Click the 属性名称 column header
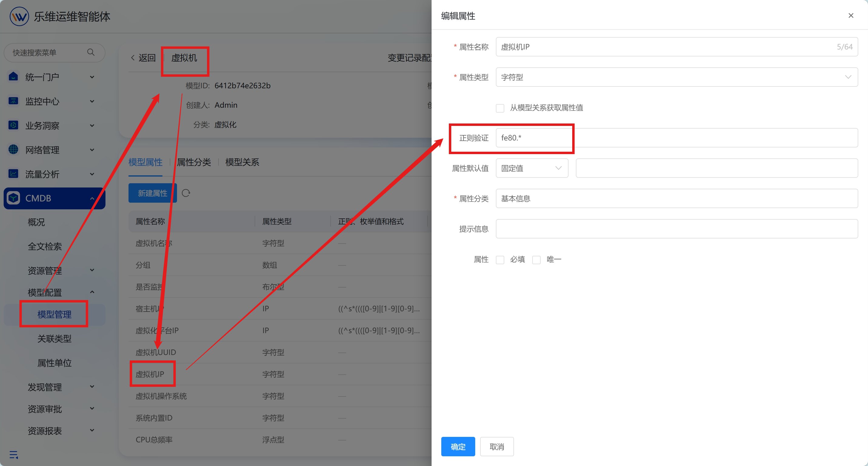The height and width of the screenshot is (466, 868). click(x=150, y=221)
